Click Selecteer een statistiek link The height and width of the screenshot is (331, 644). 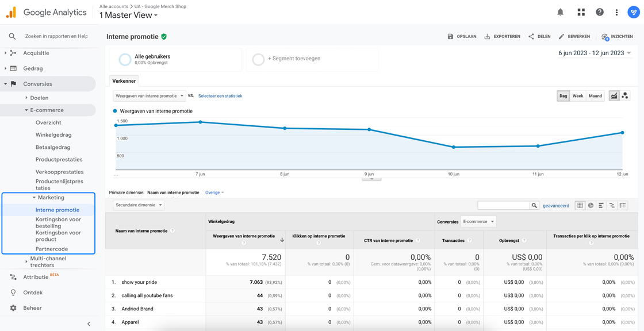(x=220, y=96)
